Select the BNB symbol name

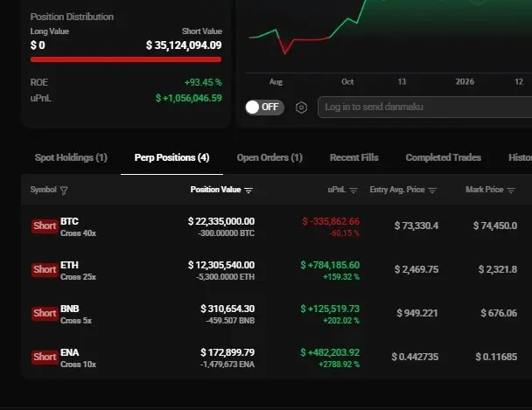click(x=69, y=309)
